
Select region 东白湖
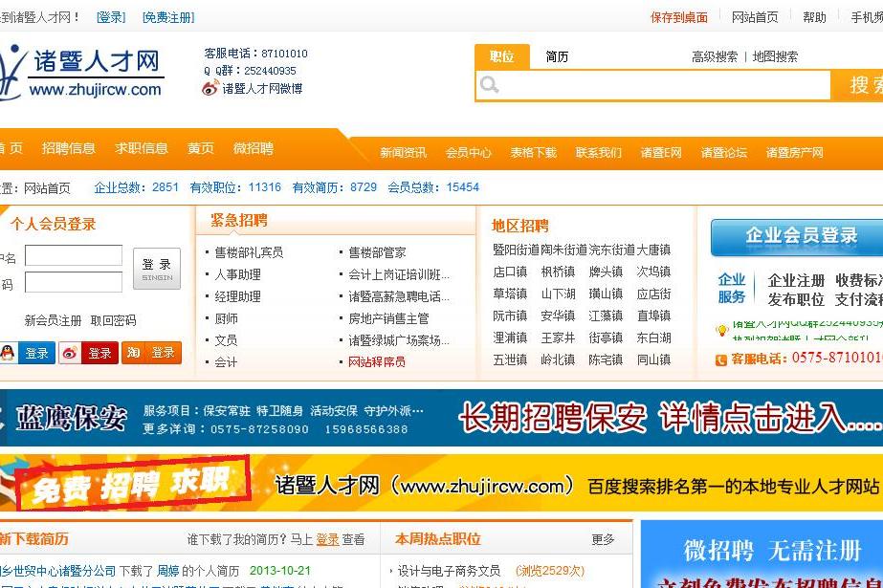click(653, 338)
